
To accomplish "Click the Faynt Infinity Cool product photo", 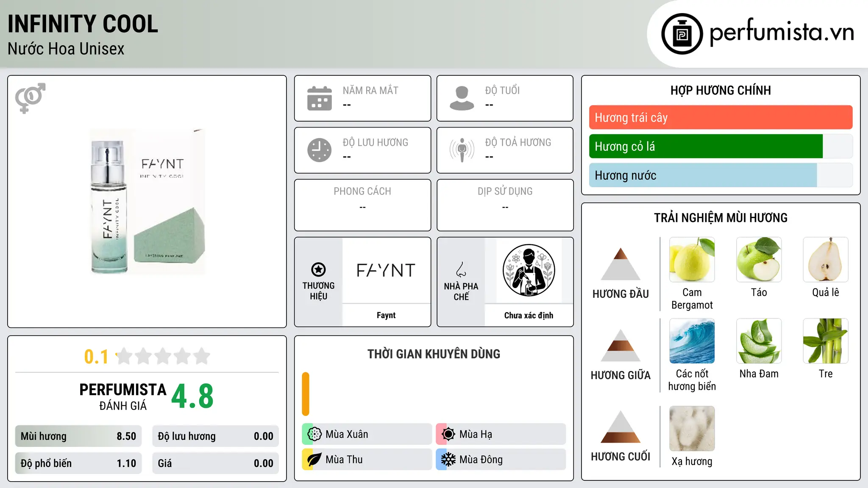I will [x=147, y=202].
